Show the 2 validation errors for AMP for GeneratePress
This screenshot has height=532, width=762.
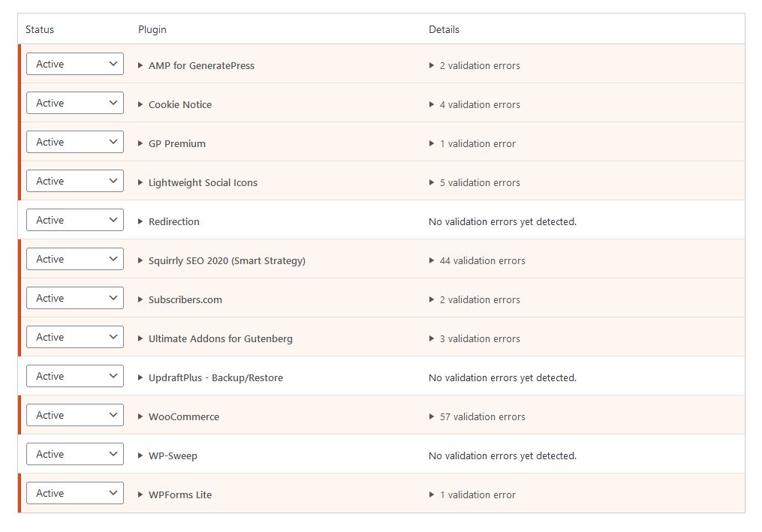click(474, 65)
